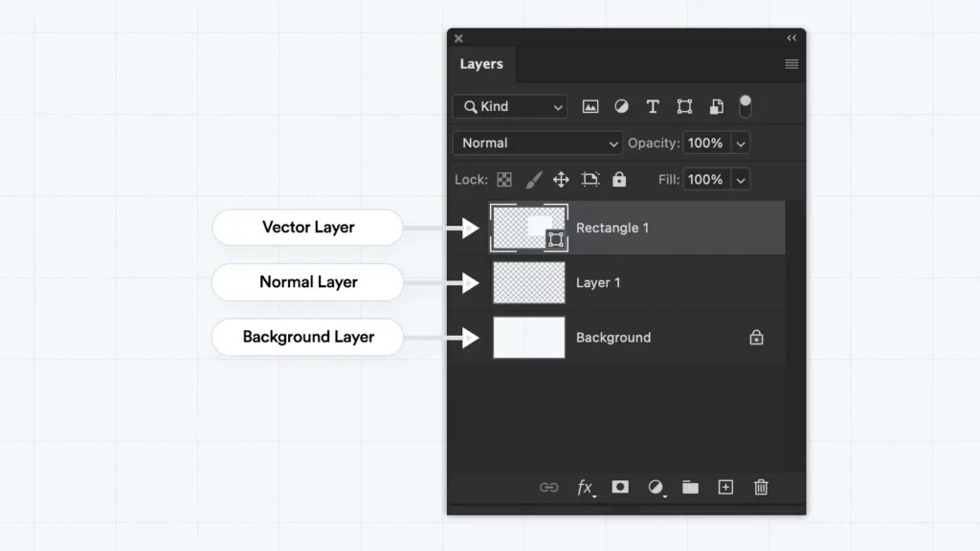Open the Layers panel menu
This screenshot has height=551, width=980.
pyautogui.click(x=791, y=64)
